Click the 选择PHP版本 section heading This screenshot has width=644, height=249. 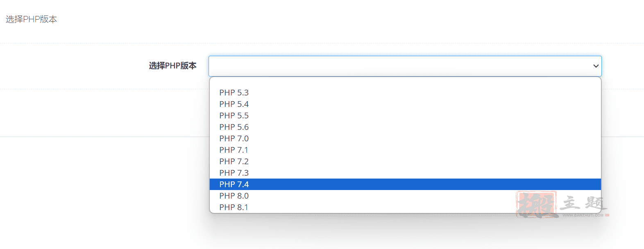[x=32, y=19]
